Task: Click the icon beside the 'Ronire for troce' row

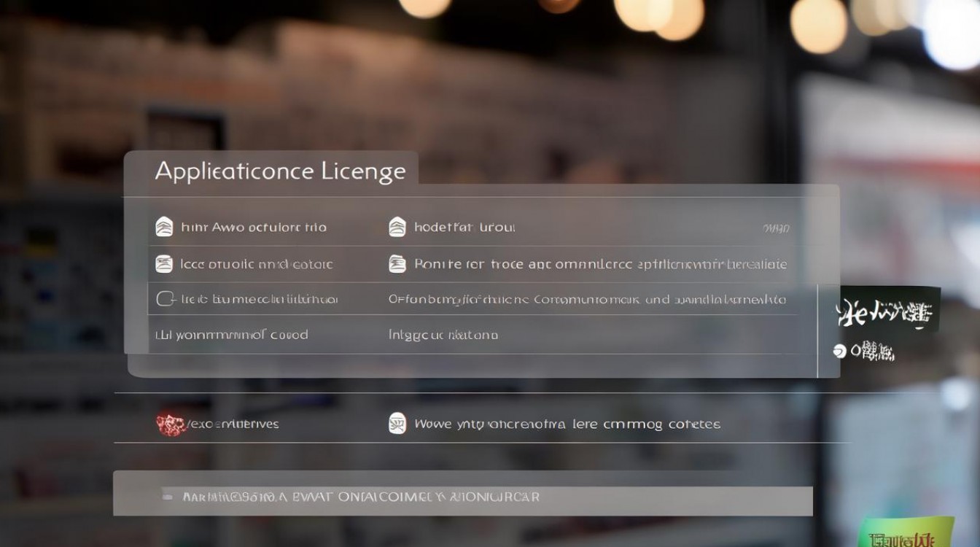Action: click(397, 264)
